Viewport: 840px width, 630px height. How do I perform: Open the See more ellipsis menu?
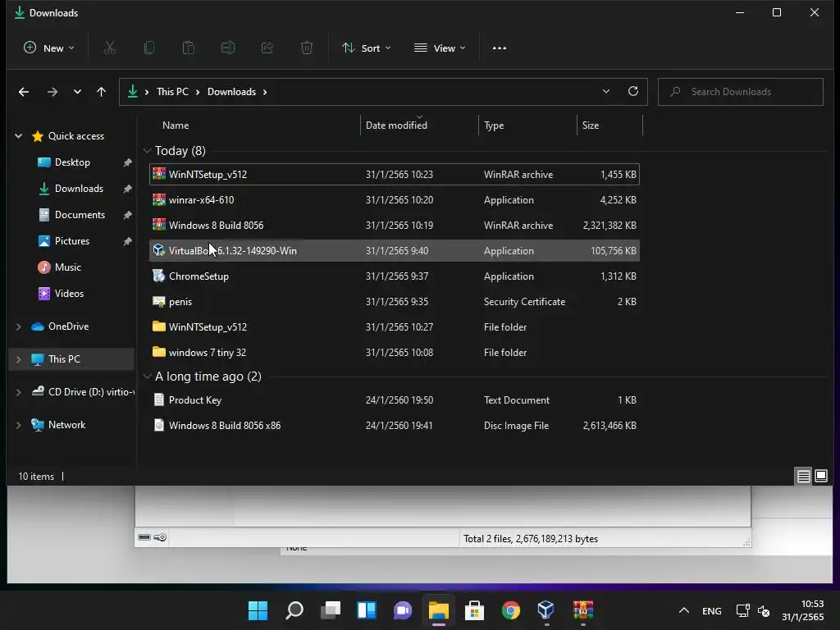(500, 48)
